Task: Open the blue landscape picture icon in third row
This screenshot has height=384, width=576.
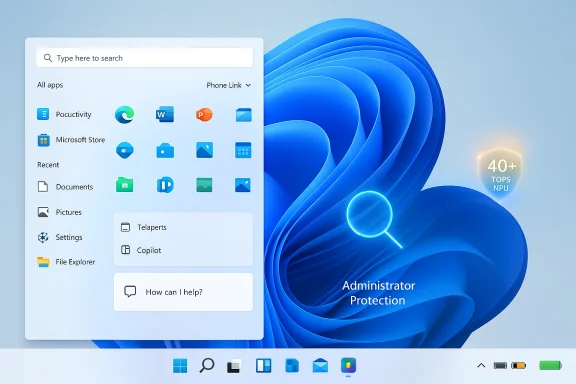Action: click(x=243, y=185)
